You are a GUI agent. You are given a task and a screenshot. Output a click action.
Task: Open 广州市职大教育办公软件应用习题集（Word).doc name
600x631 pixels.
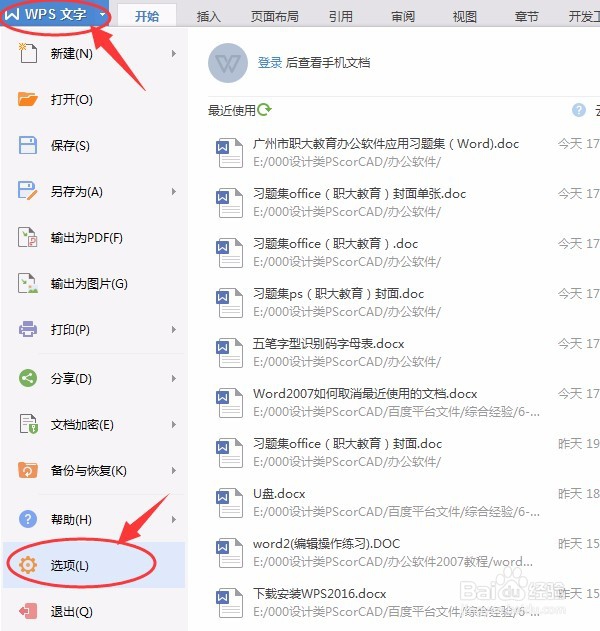pos(386,144)
